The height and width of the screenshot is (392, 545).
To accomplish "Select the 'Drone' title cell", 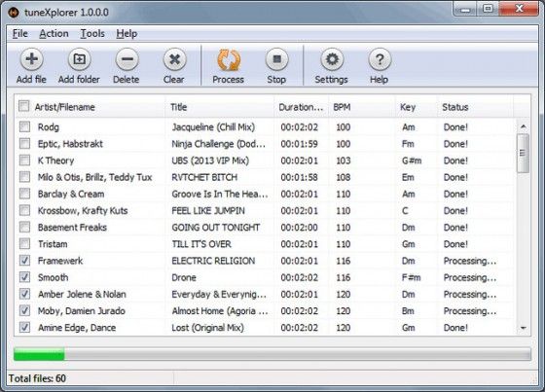I will point(184,277).
